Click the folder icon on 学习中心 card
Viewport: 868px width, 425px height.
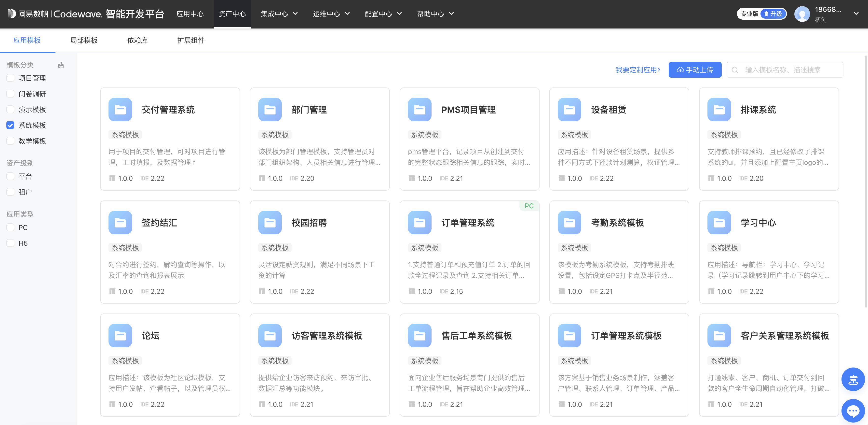(719, 223)
